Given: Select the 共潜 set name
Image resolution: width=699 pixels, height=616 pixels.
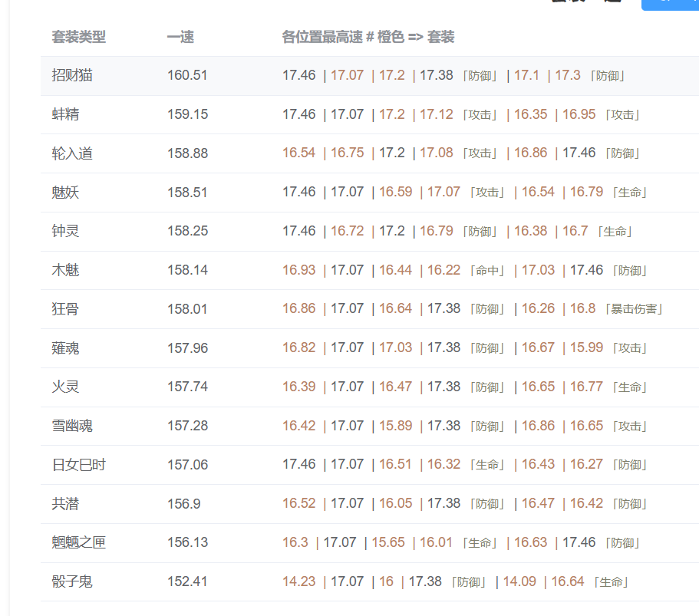Looking at the screenshot, I should (65, 504).
